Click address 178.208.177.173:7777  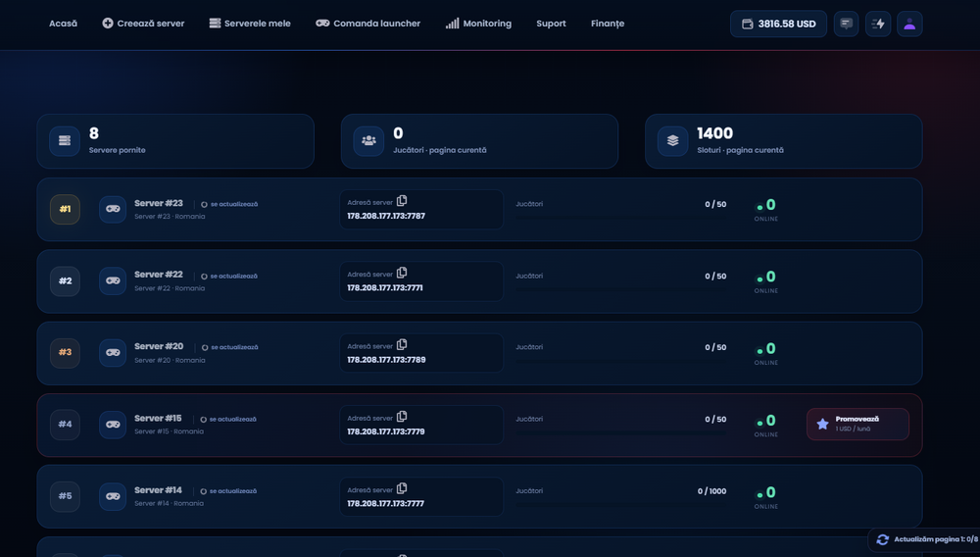385,504
